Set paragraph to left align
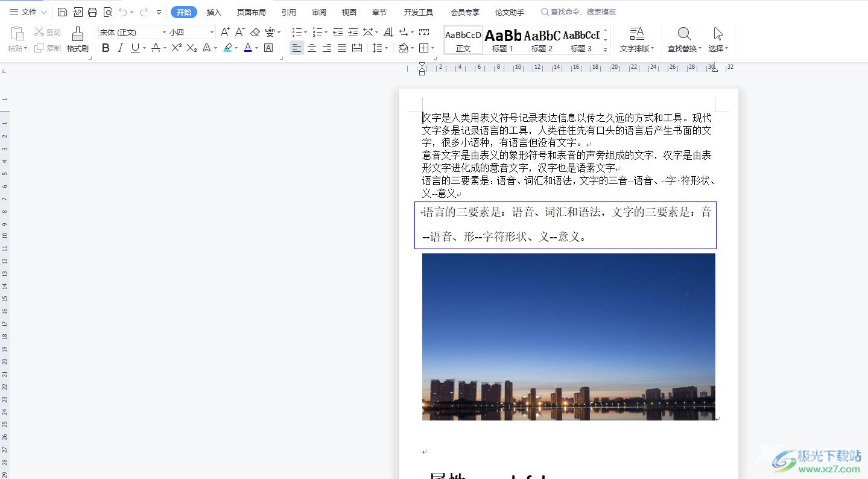The width and height of the screenshot is (868, 479). (297, 48)
